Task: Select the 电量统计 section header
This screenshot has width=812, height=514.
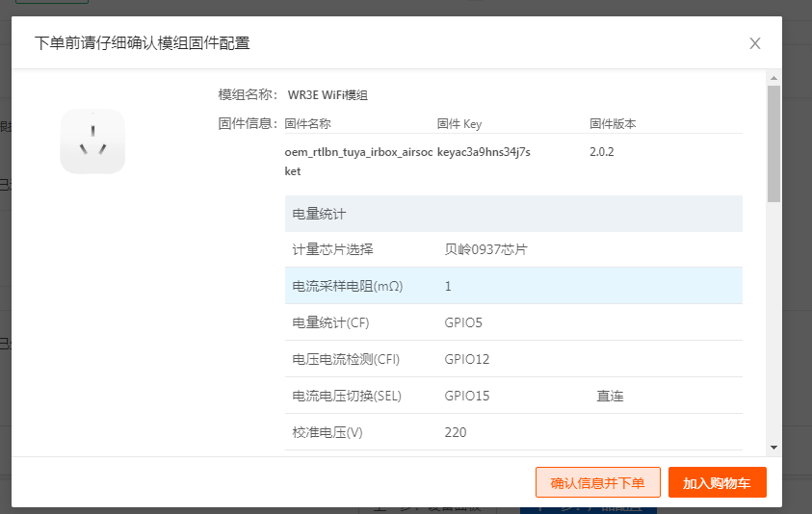Action: point(513,214)
